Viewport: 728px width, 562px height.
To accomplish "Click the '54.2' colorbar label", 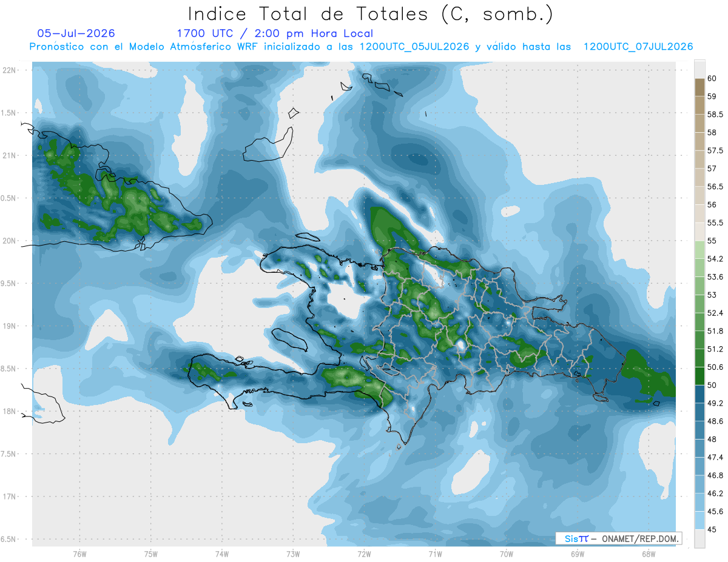I will pyautogui.click(x=715, y=259).
